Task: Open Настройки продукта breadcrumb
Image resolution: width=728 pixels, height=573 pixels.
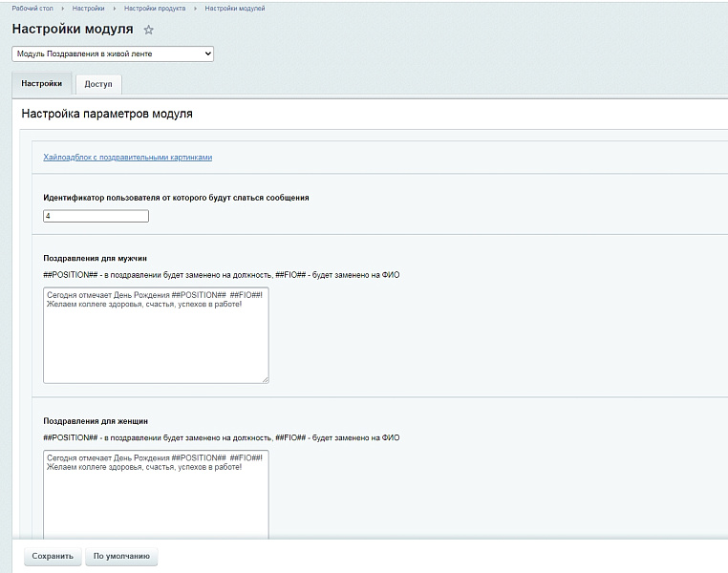Action: click(155, 9)
